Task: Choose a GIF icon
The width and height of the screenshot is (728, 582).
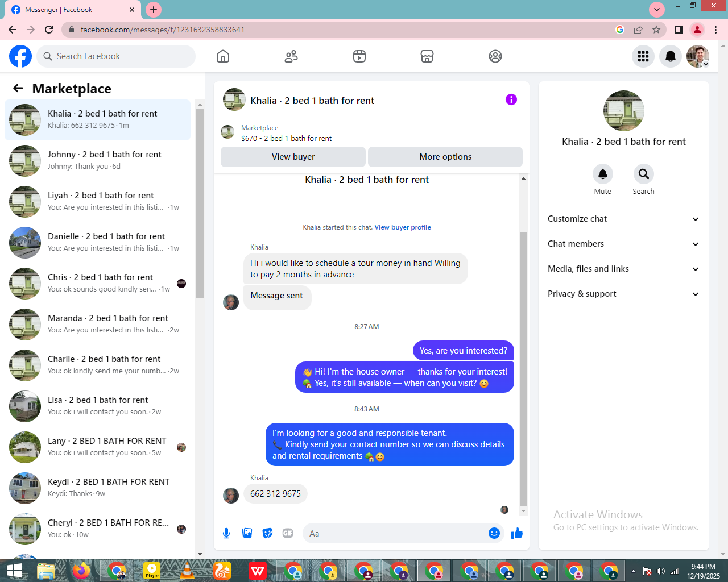Action: [288, 533]
